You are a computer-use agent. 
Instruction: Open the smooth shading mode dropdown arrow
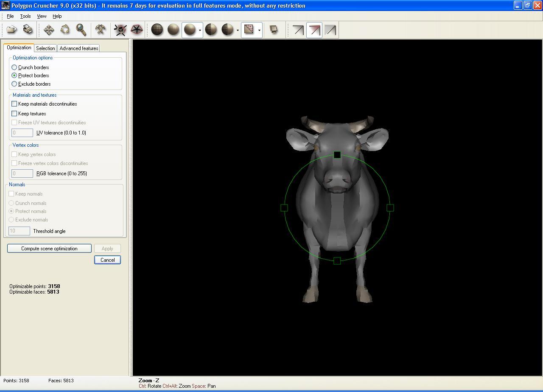pyautogui.click(x=200, y=30)
